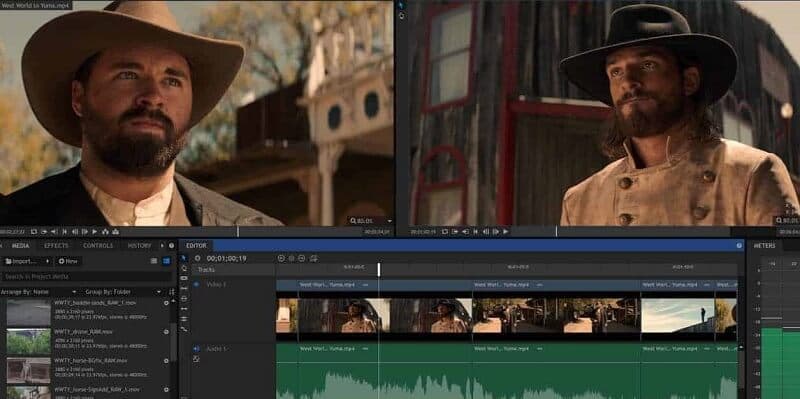
Task: Open the Group By: Folder dropdown
Action: click(x=123, y=292)
